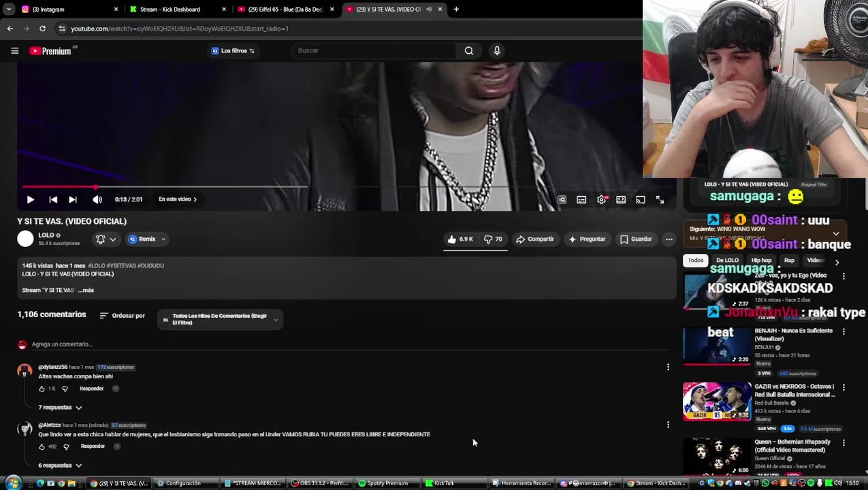This screenshot has height=490, width=868.
Task: Click the YouTube search box
Action: click(x=374, y=50)
